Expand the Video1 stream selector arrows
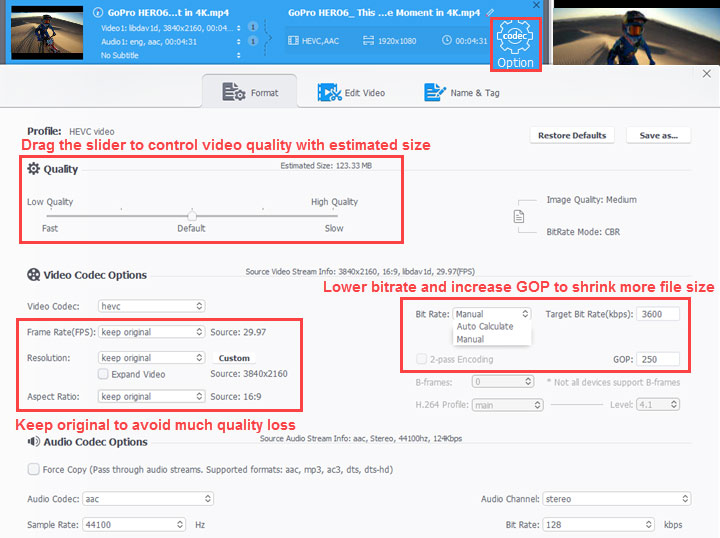This screenshot has height=538, width=720. click(238, 28)
